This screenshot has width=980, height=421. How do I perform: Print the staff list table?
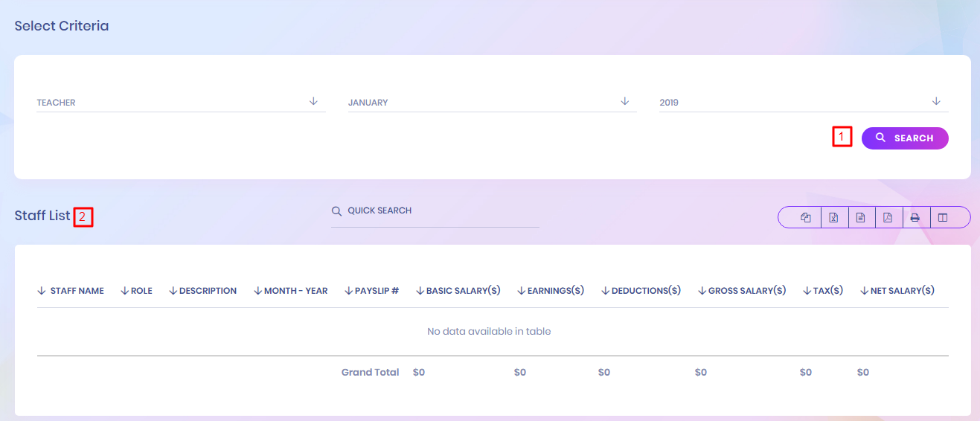pos(915,218)
